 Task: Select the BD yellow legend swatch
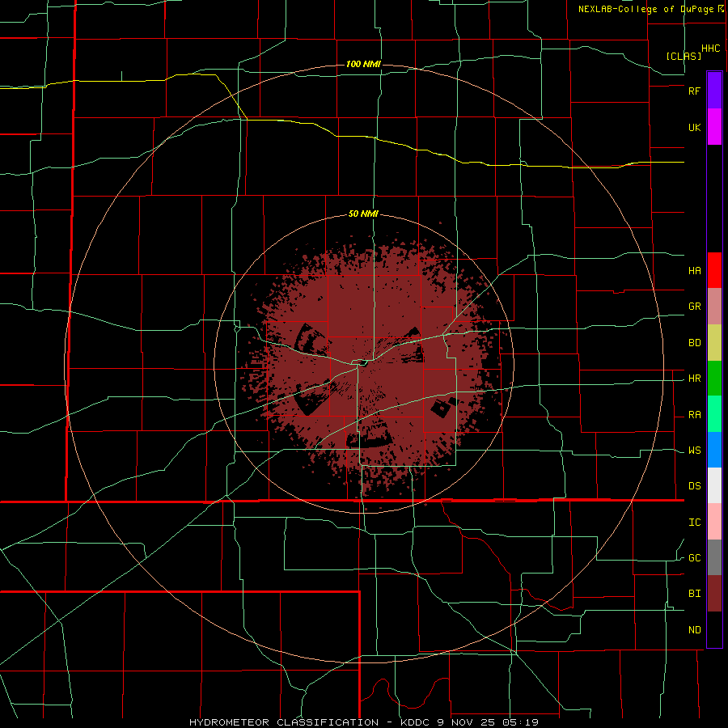pyautogui.click(x=714, y=343)
